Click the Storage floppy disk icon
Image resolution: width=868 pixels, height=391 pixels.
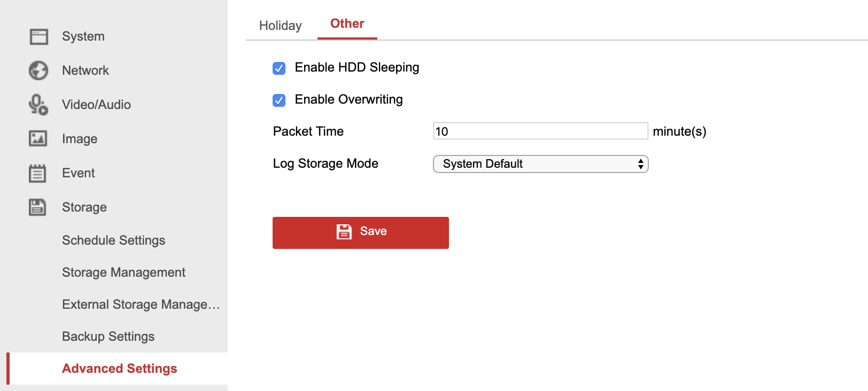37,207
